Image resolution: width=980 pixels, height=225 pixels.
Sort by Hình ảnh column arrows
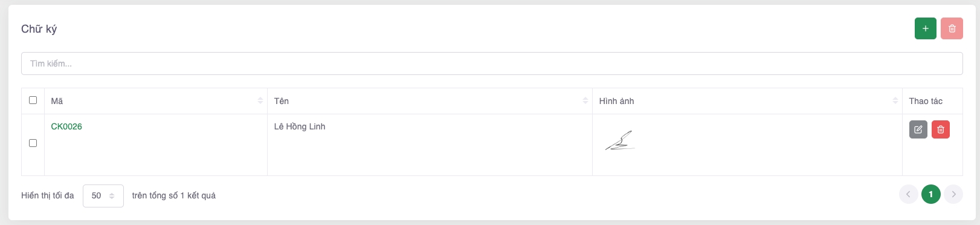coord(895,101)
